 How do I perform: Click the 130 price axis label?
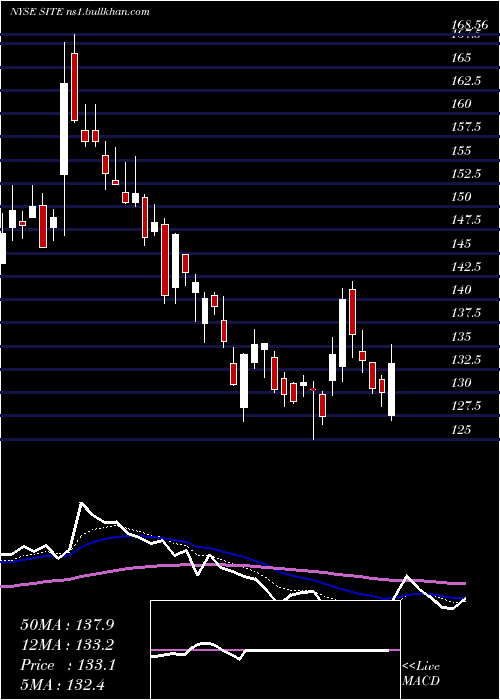461,383
